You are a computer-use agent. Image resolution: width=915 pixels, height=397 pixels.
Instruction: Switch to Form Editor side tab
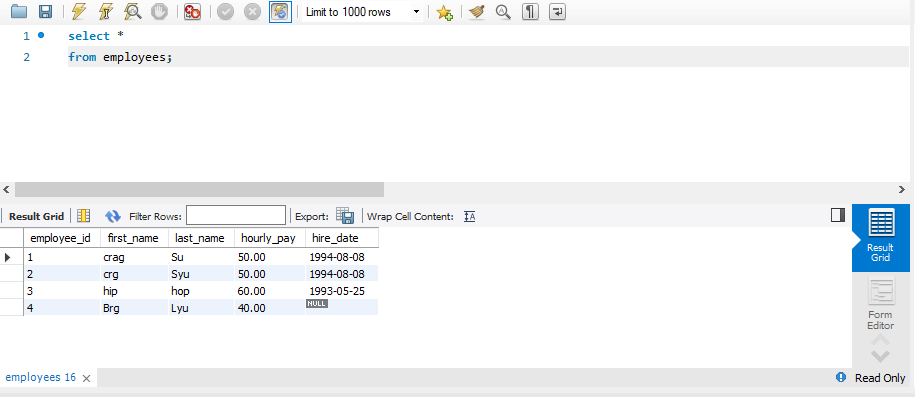880,304
